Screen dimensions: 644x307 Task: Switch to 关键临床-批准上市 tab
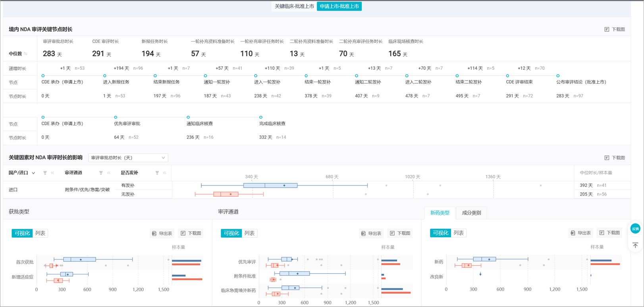tap(294, 6)
